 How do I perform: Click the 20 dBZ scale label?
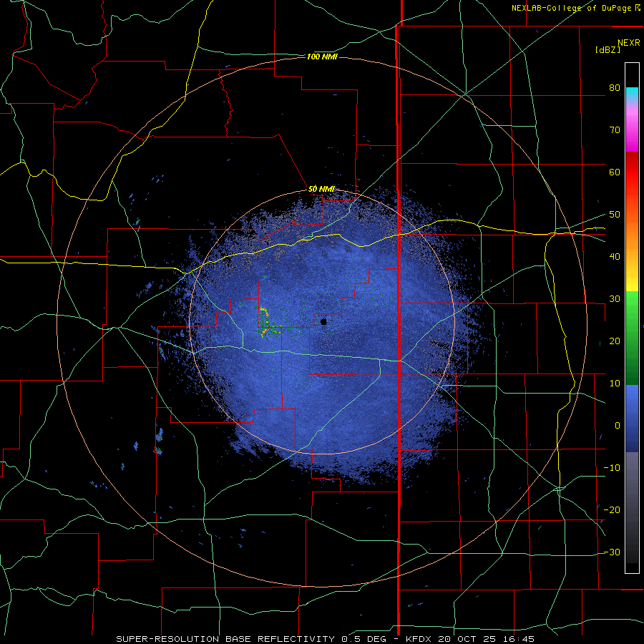615,341
